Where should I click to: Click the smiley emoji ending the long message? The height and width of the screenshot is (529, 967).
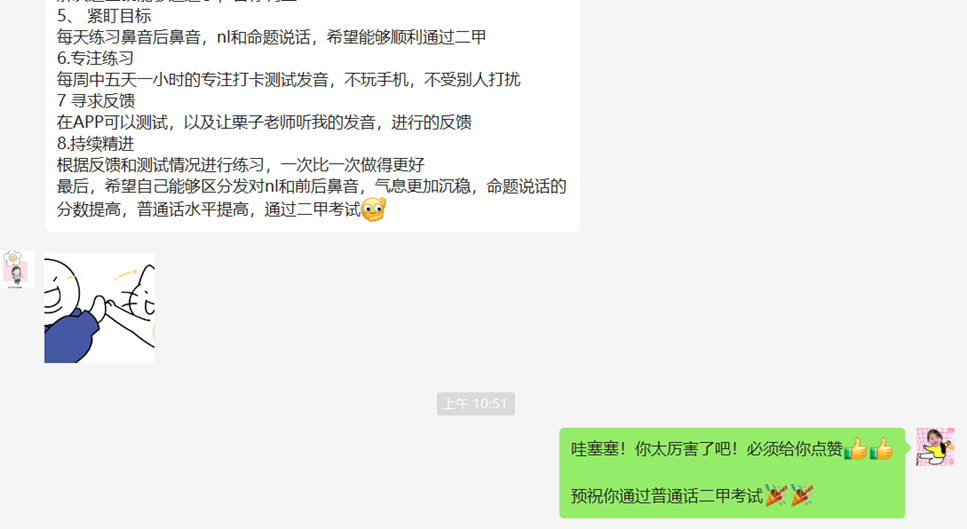pyautogui.click(x=373, y=210)
